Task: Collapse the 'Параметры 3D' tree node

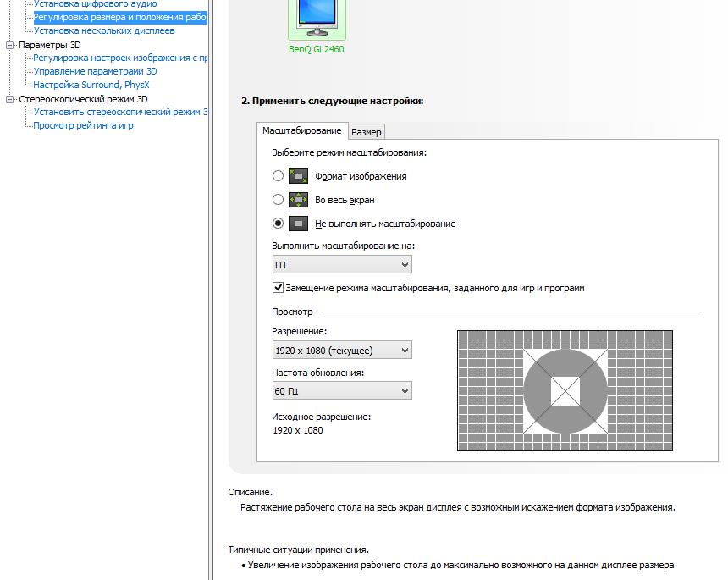Action: pos(9,45)
